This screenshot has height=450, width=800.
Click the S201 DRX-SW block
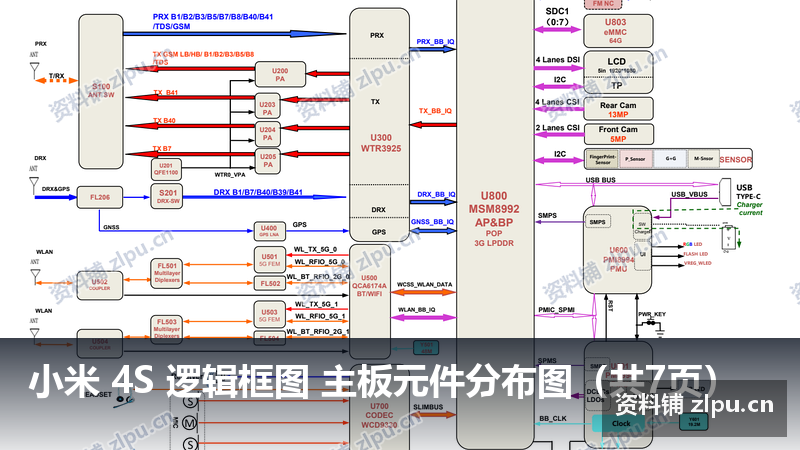click(x=167, y=196)
